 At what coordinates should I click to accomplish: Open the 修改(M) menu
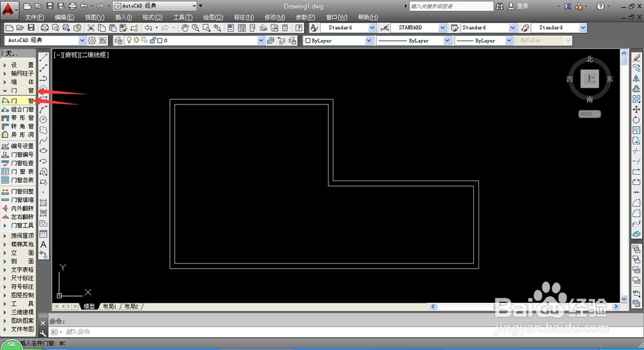(x=275, y=17)
